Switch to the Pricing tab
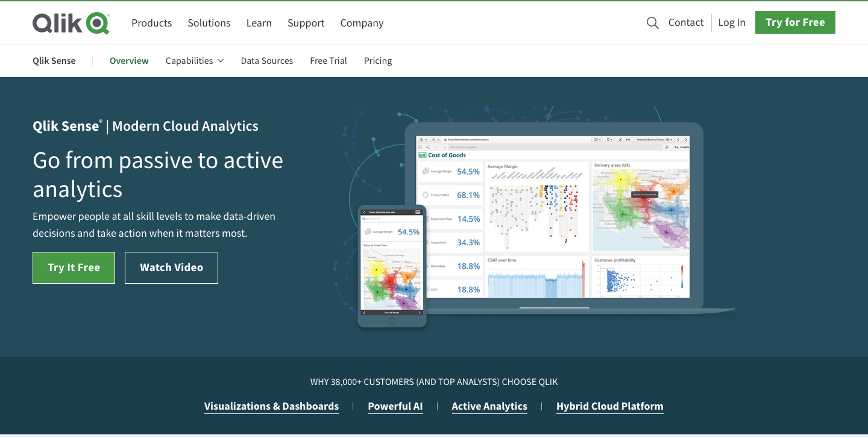The height and width of the screenshot is (438, 868). (378, 61)
